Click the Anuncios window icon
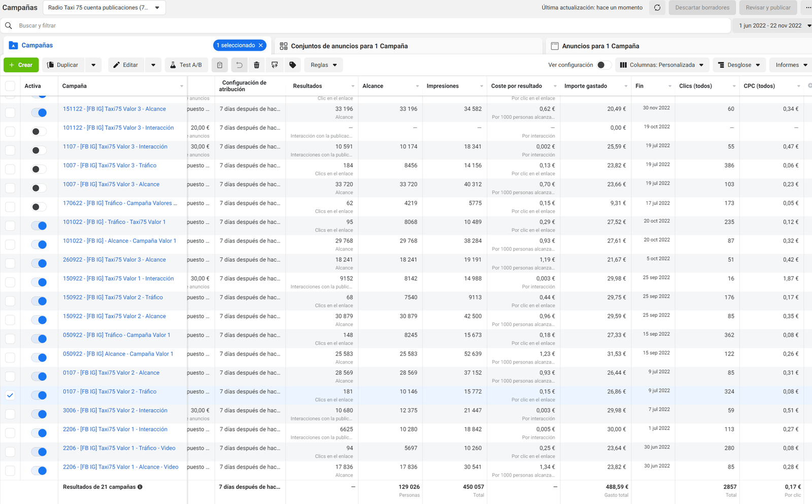Screen dimensions: 812x504 (x=555, y=46)
